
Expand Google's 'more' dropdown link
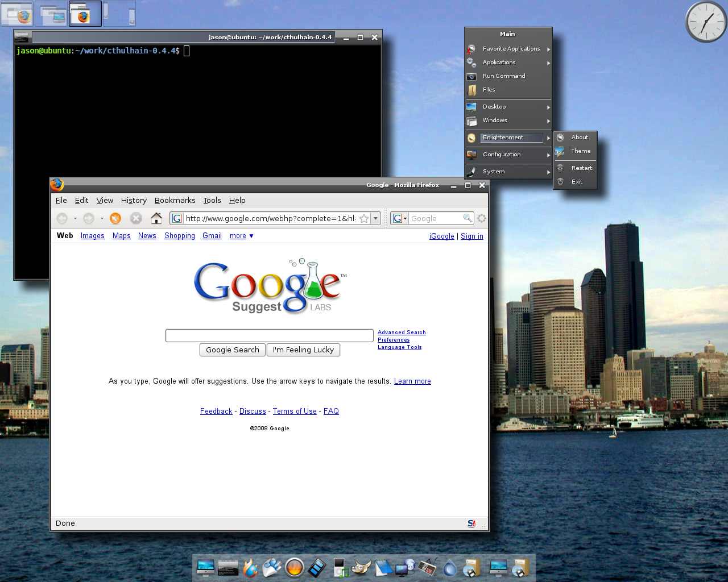coord(242,236)
